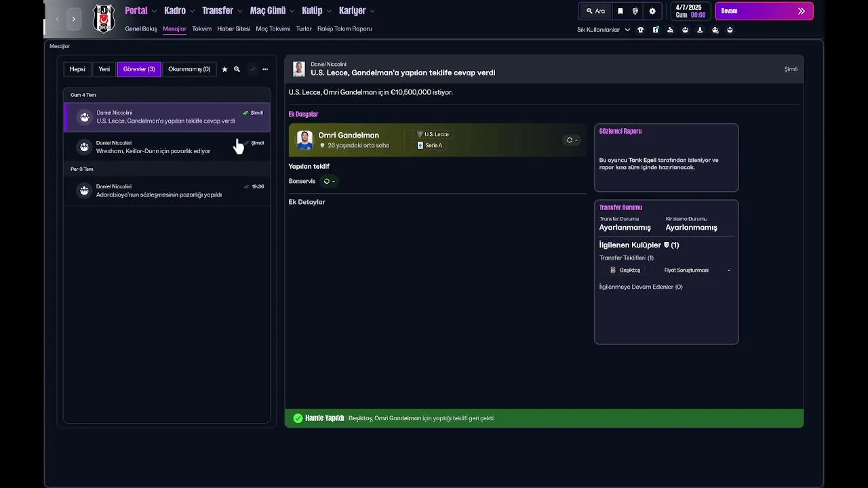Open the Beşiktaş club crest in header
The width and height of the screenshot is (868, 488).
[x=104, y=18]
